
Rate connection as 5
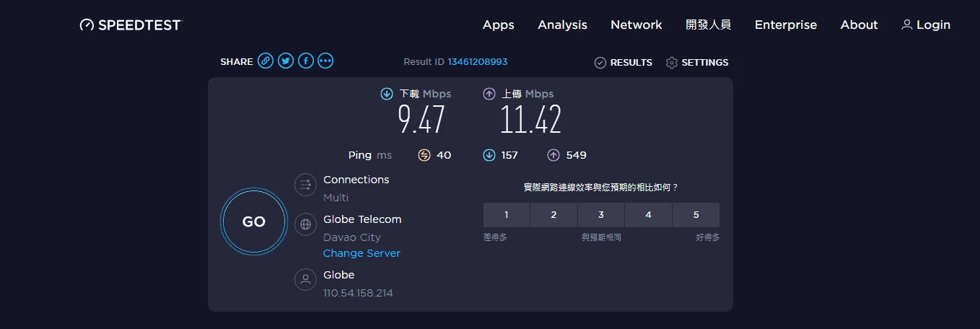[x=696, y=215]
